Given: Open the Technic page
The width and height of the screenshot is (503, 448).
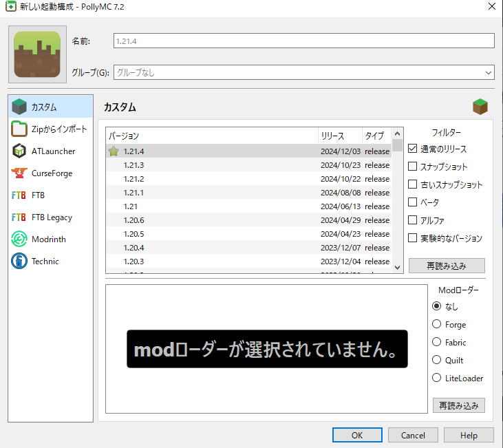Looking at the screenshot, I should (x=51, y=262).
